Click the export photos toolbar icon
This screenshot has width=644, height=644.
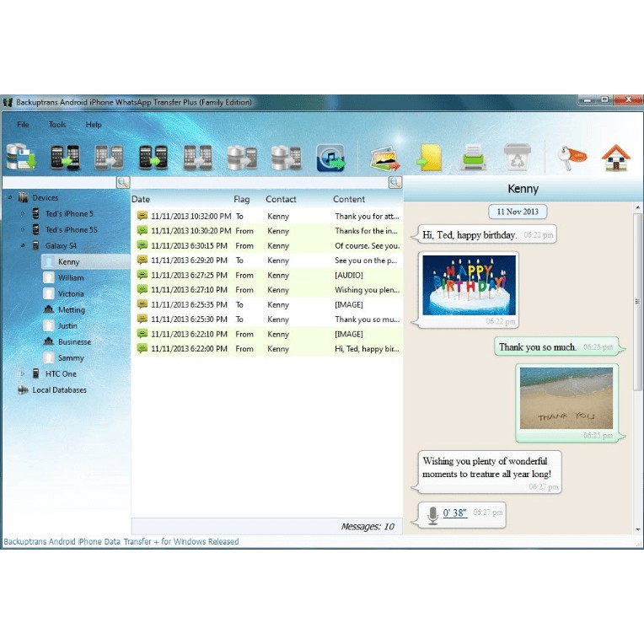(x=384, y=158)
